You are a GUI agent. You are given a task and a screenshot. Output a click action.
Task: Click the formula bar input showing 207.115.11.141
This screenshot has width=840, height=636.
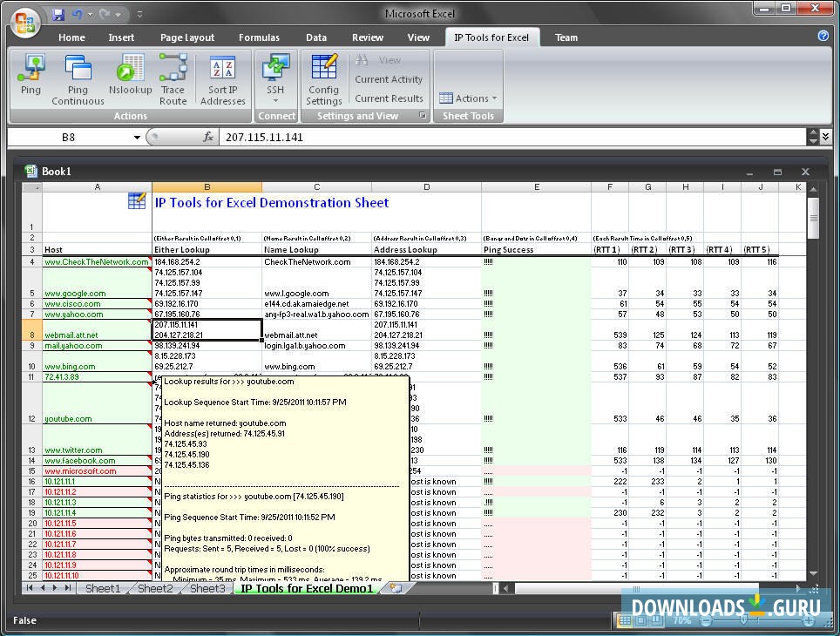[x=505, y=138]
